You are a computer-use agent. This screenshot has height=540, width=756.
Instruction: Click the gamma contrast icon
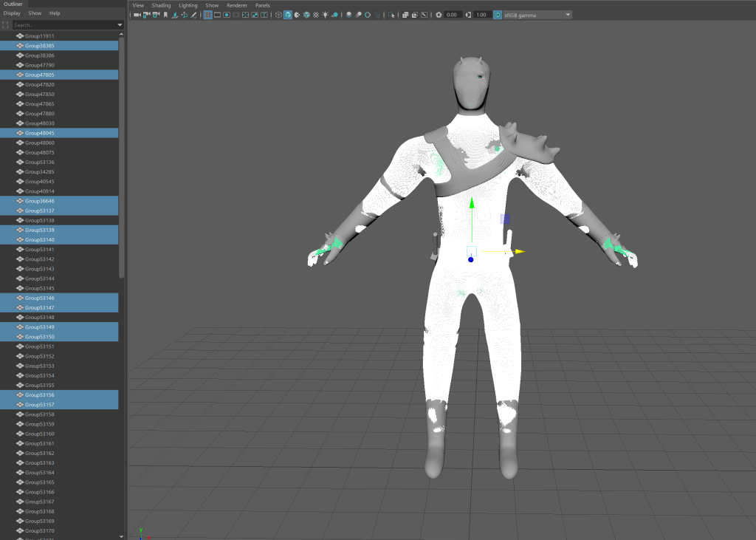468,15
